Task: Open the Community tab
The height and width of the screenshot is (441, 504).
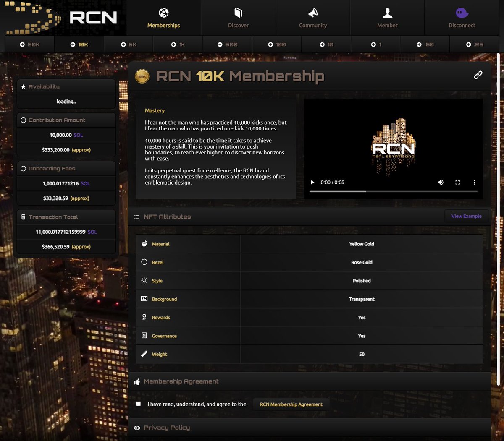Action: (x=313, y=18)
